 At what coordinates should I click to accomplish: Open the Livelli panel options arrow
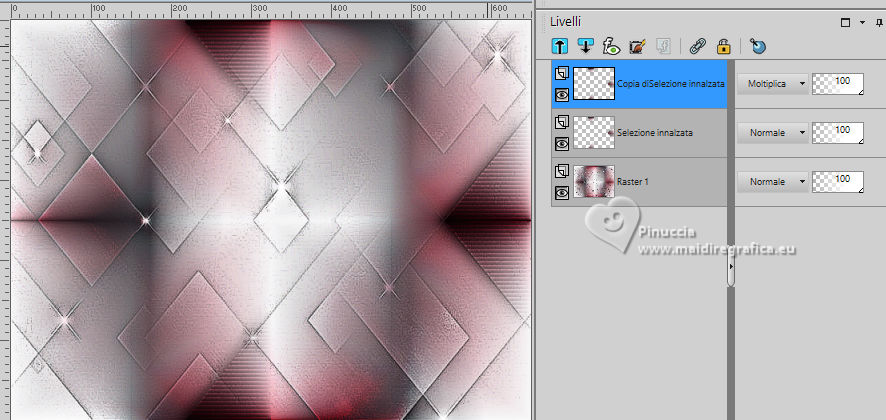tap(862, 23)
